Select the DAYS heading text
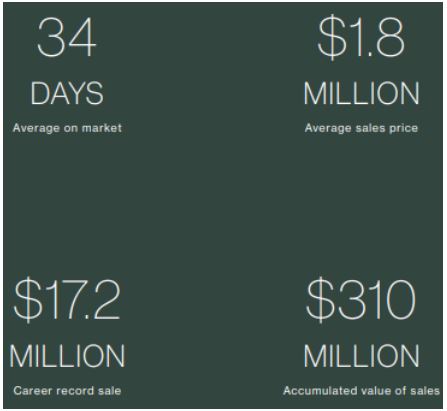 (x=67, y=94)
